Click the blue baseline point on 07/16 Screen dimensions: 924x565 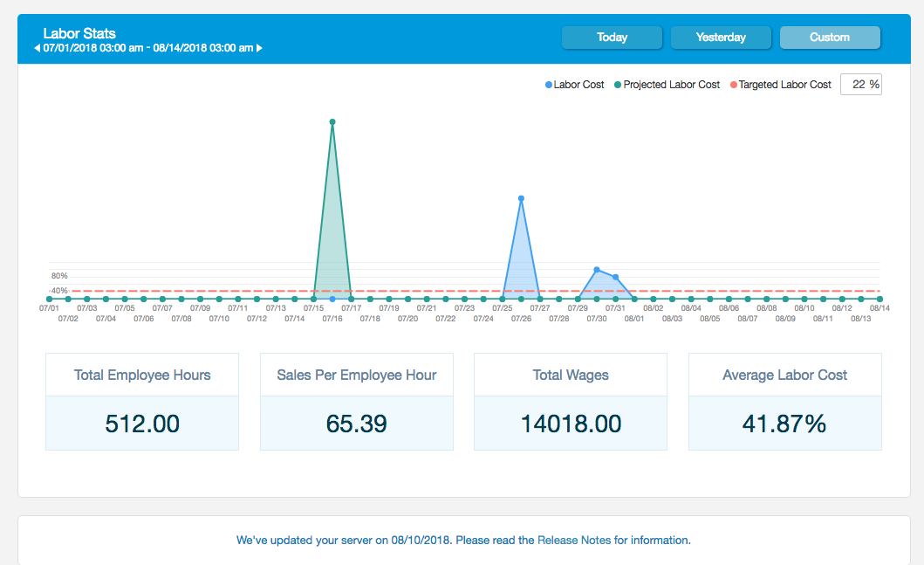[332, 299]
